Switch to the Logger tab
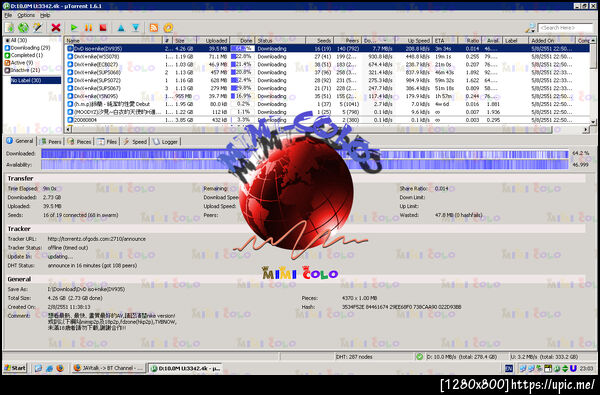 pos(166,142)
